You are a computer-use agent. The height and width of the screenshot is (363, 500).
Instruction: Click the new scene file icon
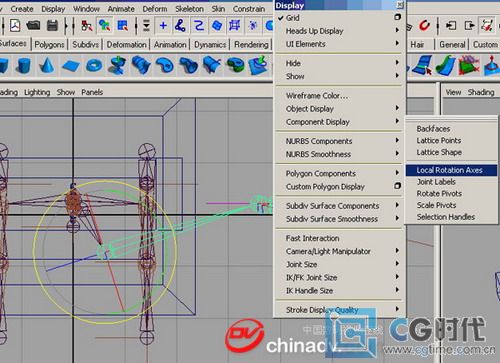click(15, 26)
